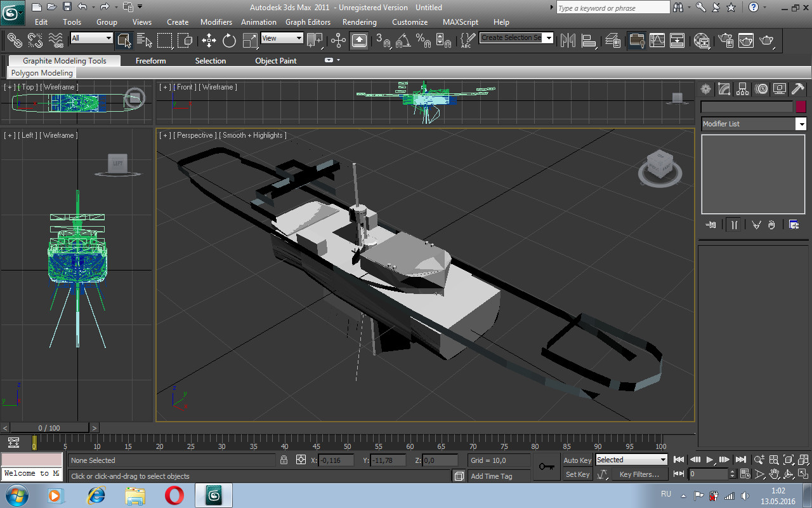
Task: Open the Rendering menu
Action: (360, 22)
